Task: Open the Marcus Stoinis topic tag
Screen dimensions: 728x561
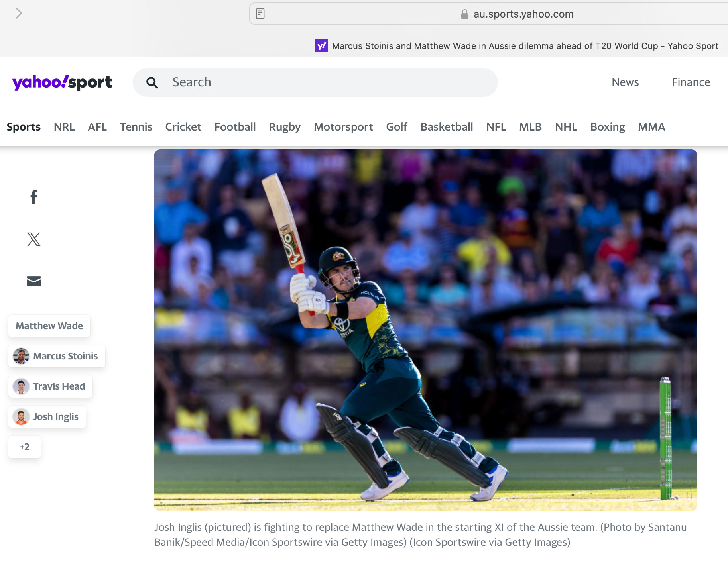Action: click(57, 356)
